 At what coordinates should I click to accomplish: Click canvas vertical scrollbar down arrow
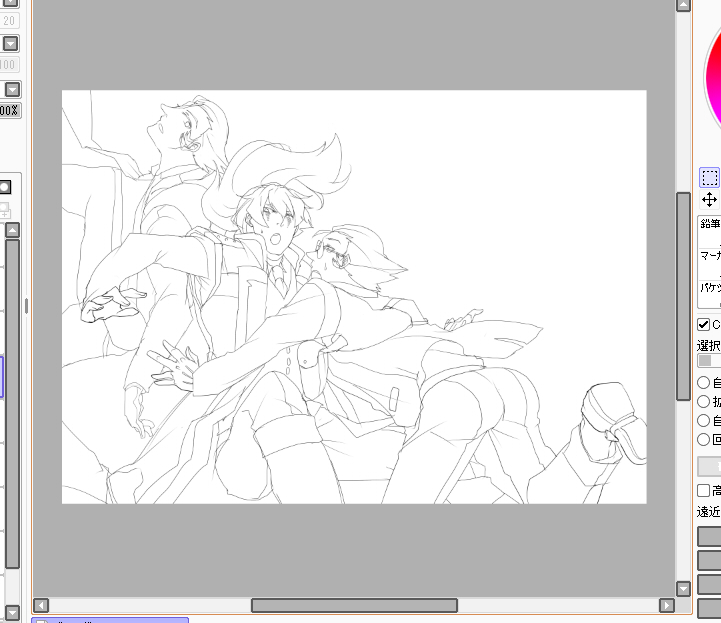click(683, 589)
